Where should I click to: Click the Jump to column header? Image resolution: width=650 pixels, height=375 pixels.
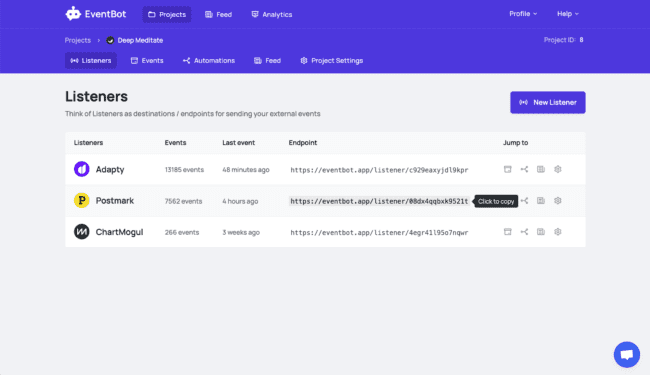click(x=515, y=143)
